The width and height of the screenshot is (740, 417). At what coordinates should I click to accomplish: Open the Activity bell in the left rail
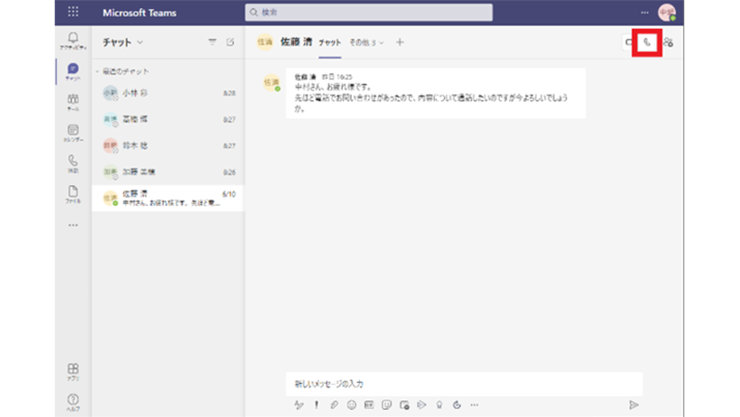tap(73, 41)
